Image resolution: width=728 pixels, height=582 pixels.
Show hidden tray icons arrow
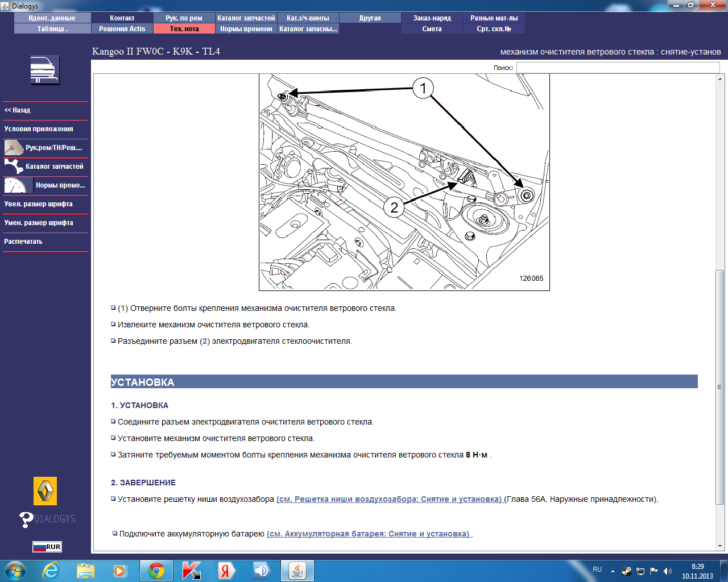613,571
